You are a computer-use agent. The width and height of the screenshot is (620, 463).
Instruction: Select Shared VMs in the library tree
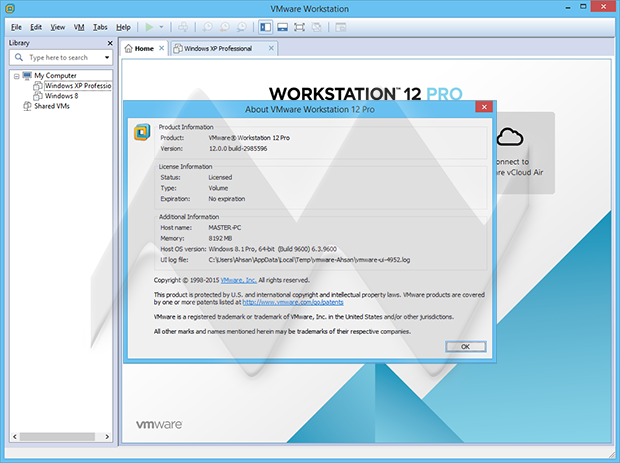(52, 106)
